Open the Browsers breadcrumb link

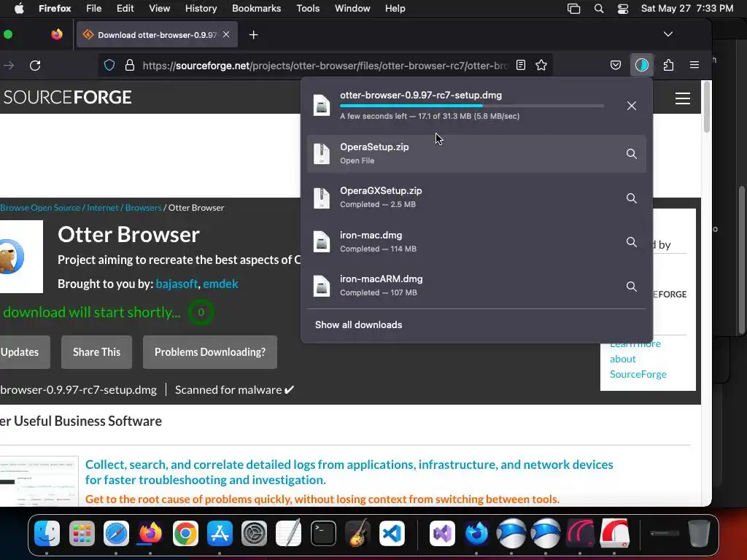[144, 208]
